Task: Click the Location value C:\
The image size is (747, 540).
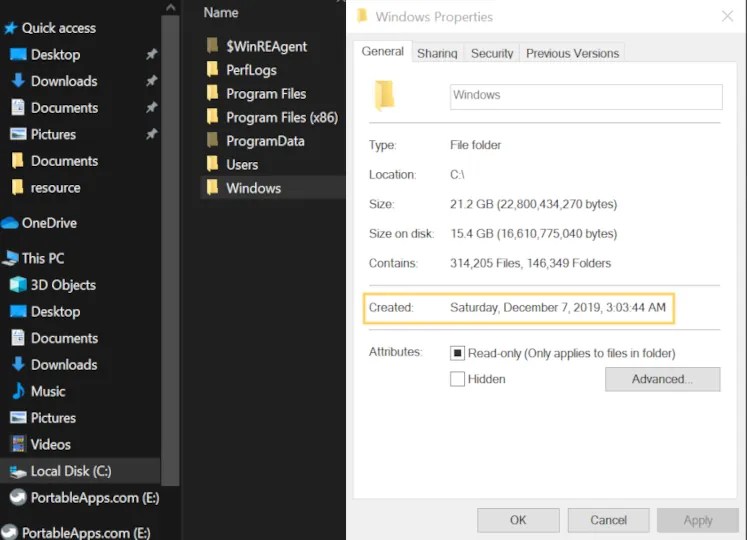Action: (457, 174)
